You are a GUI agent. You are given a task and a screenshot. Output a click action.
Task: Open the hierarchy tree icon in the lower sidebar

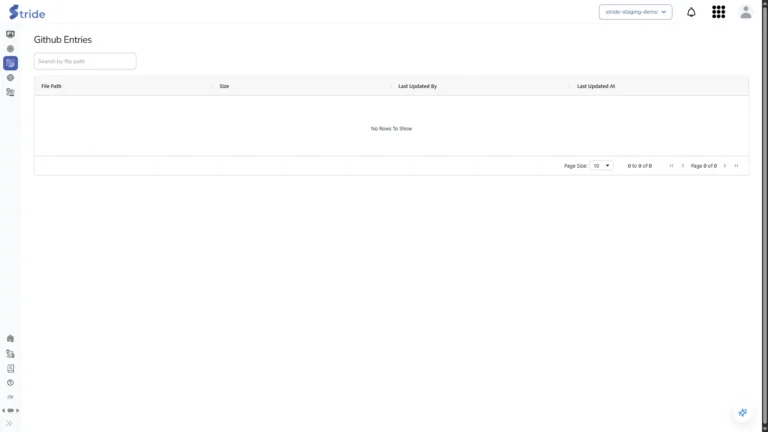(10, 354)
